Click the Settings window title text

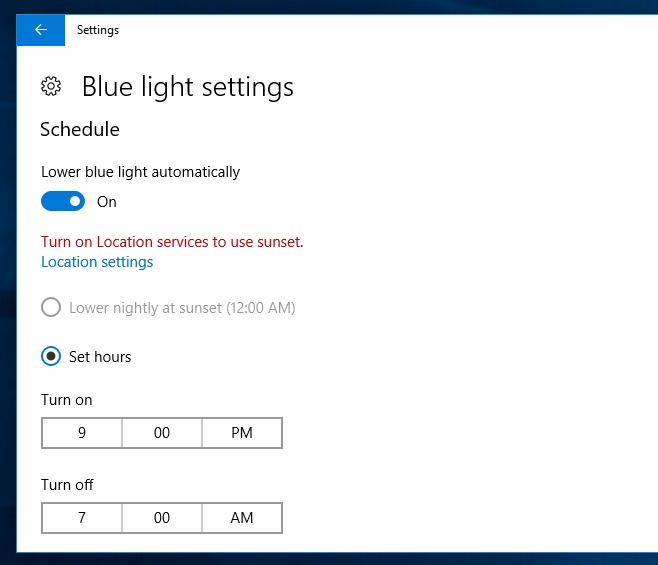click(x=98, y=30)
